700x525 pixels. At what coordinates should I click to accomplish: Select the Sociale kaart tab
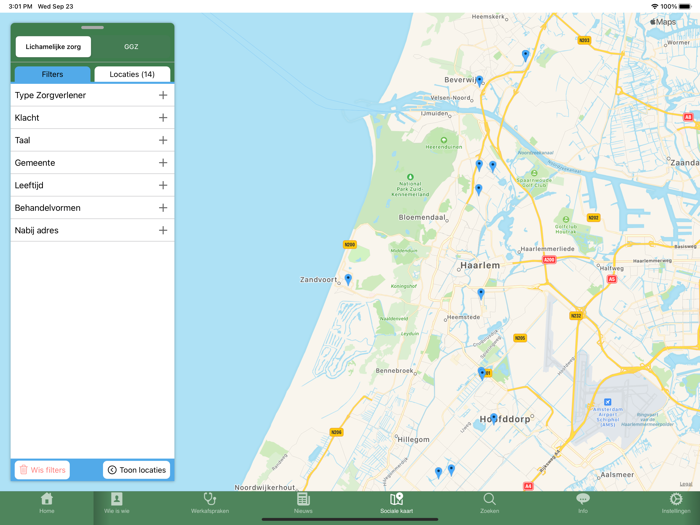coord(396,504)
